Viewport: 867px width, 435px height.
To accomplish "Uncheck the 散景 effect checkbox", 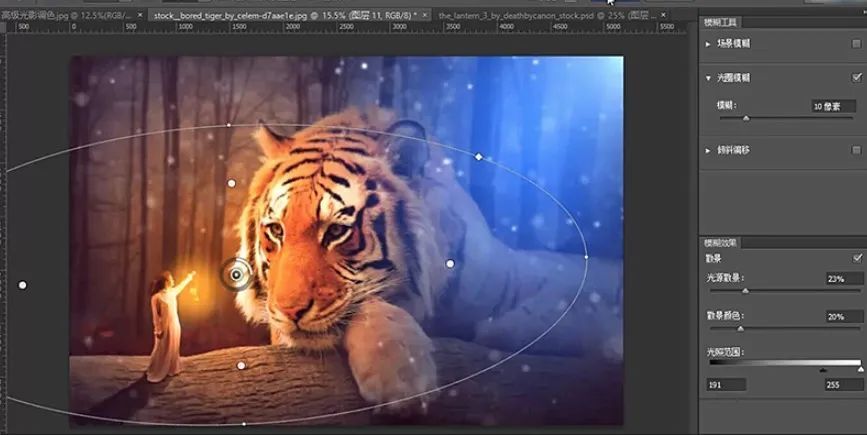I will 856,258.
